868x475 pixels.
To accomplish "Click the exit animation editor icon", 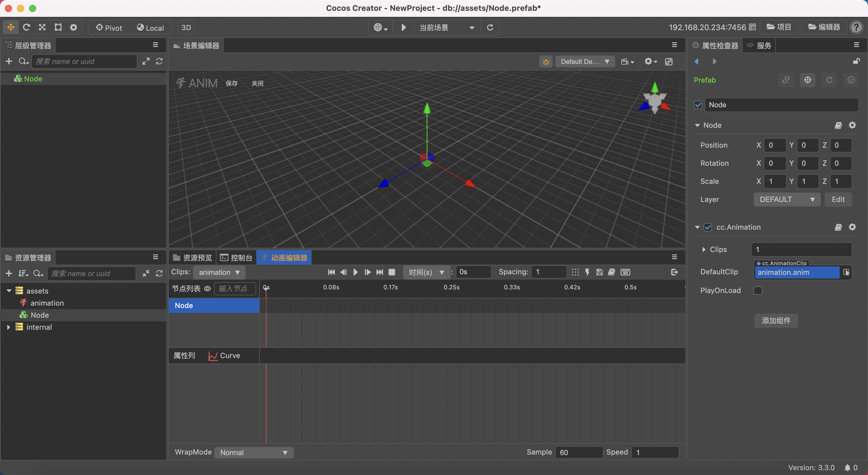I will pyautogui.click(x=674, y=272).
